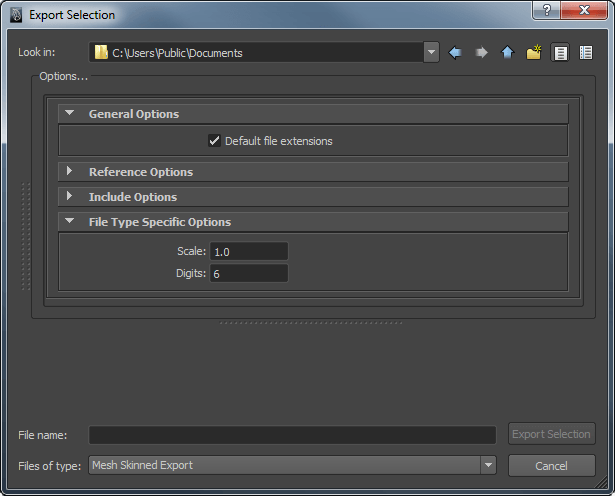Open the Look in path dropdown arrow
Viewport: 615px width, 496px height.
click(431, 52)
